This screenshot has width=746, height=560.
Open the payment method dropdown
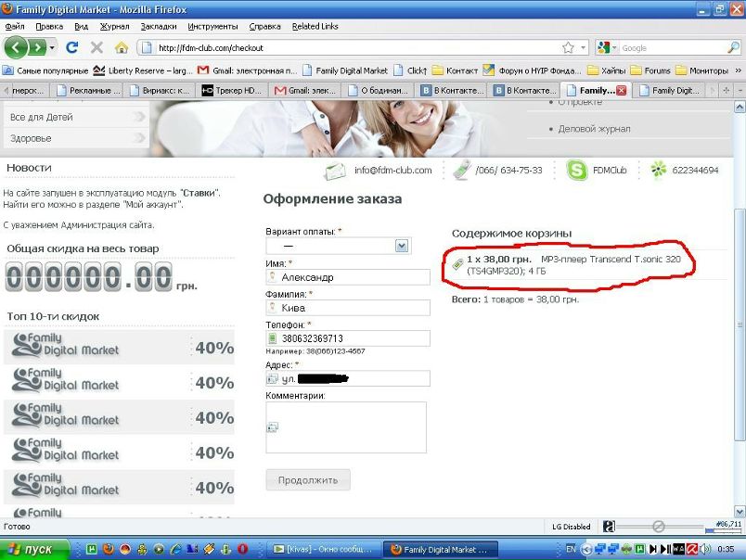click(402, 246)
